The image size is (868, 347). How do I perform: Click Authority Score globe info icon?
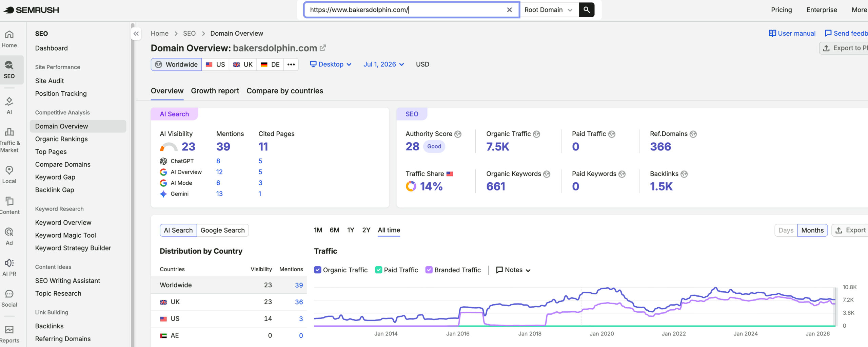tap(458, 134)
